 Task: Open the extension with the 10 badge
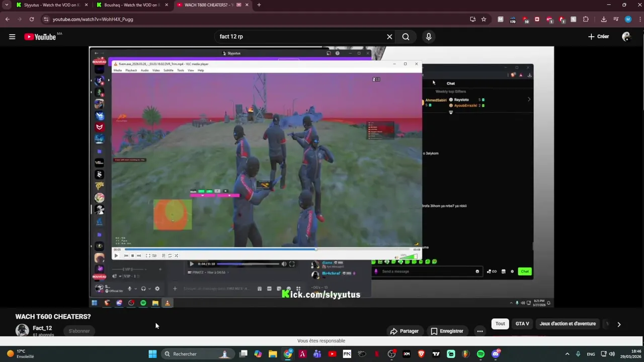tap(525, 20)
